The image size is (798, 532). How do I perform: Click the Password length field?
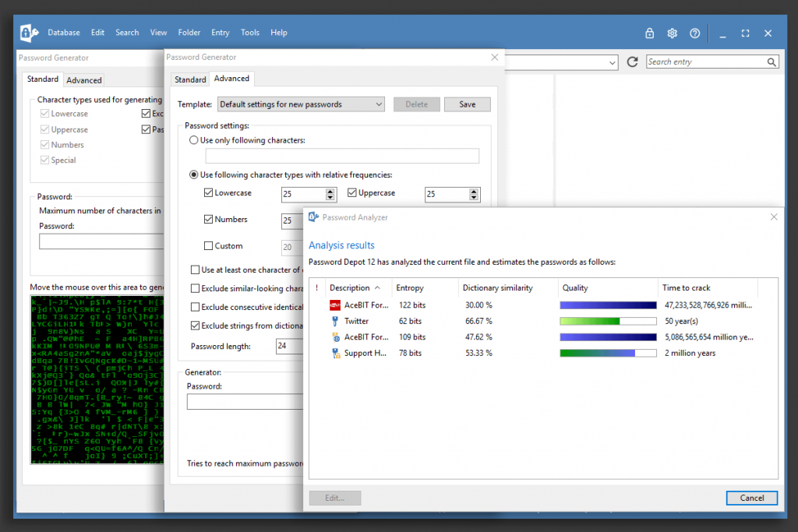(290, 347)
